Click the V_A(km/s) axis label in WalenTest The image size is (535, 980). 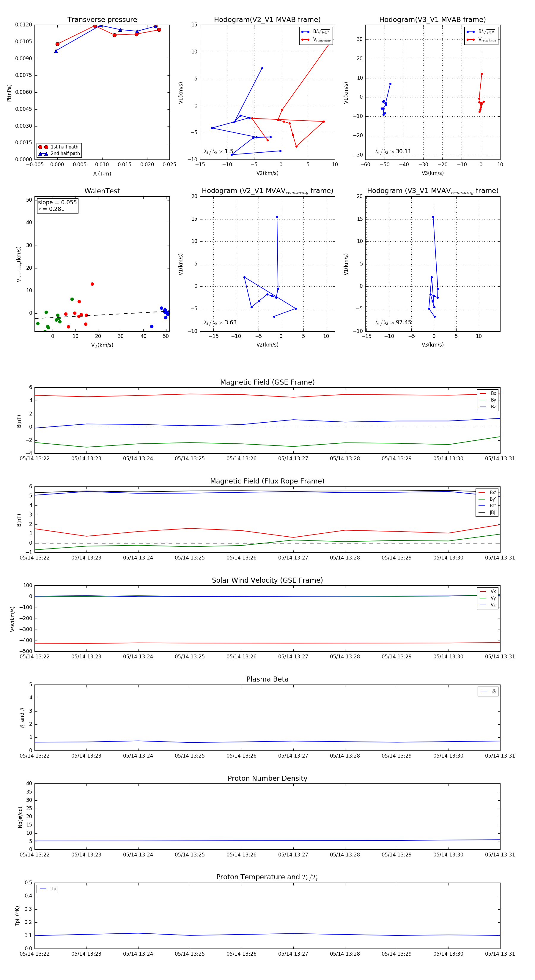[x=102, y=345]
